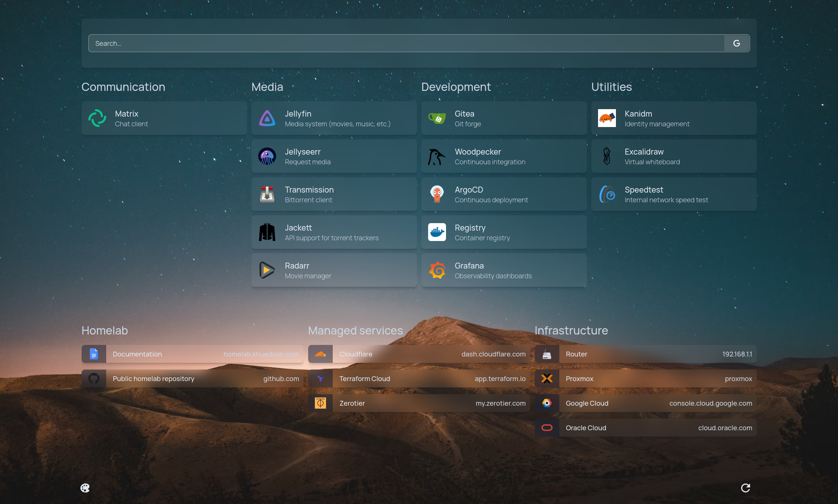Click 'Request media' description
The image size is (838, 504).
click(308, 162)
